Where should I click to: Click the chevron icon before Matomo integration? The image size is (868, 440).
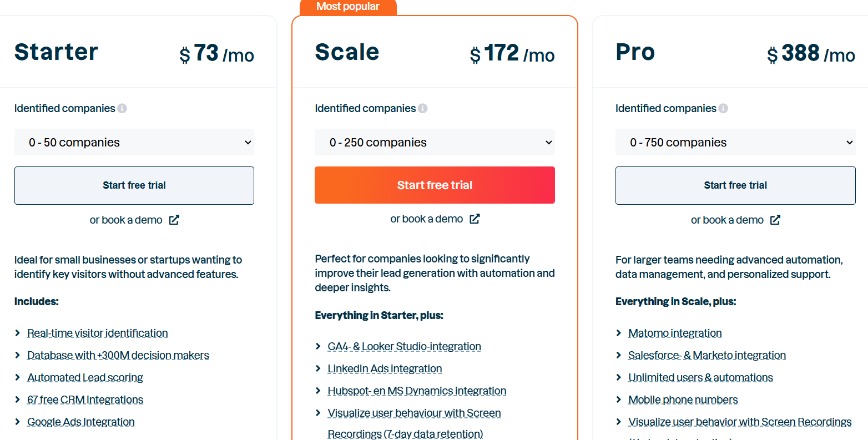tap(619, 333)
